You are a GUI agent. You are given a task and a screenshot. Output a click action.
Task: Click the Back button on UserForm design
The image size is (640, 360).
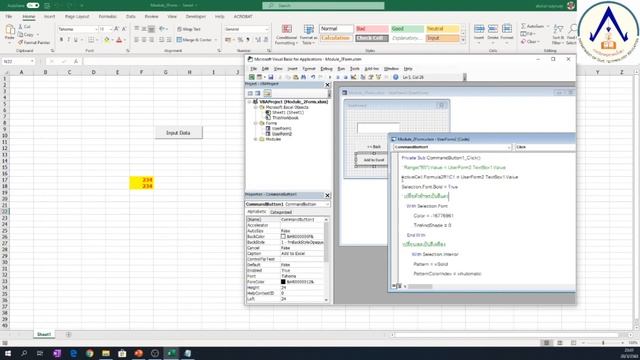[373, 147]
